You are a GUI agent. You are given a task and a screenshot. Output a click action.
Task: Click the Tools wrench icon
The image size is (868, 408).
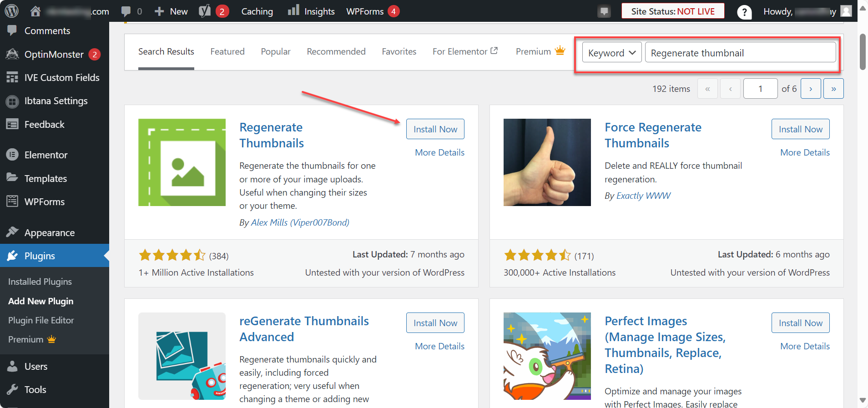[x=12, y=389]
